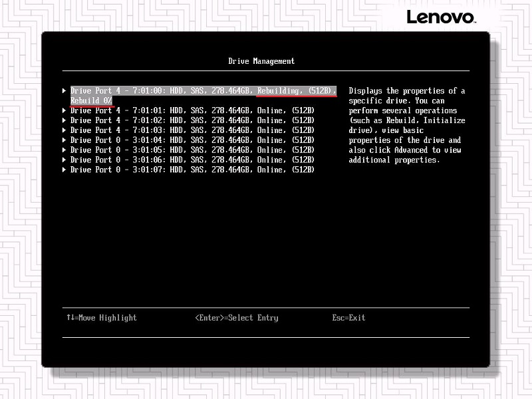
Task: Choose the Drive Port 0 - 3:01:04 entry
Action: click(192, 140)
